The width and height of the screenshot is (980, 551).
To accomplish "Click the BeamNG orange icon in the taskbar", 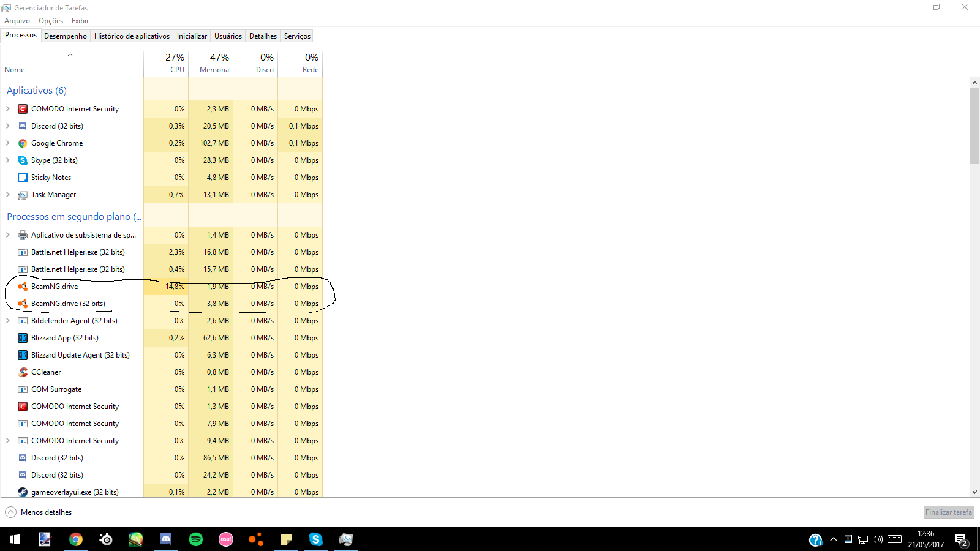I will (x=256, y=539).
